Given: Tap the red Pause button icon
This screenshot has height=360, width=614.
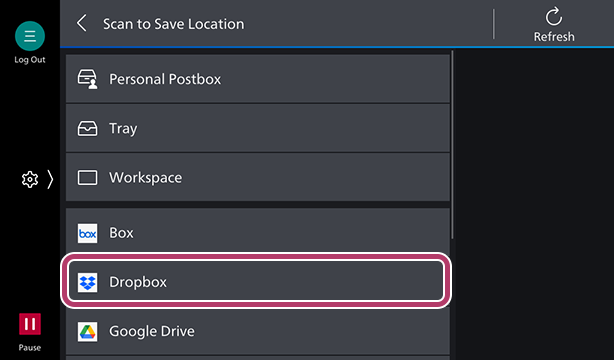Looking at the screenshot, I should point(30,324).
